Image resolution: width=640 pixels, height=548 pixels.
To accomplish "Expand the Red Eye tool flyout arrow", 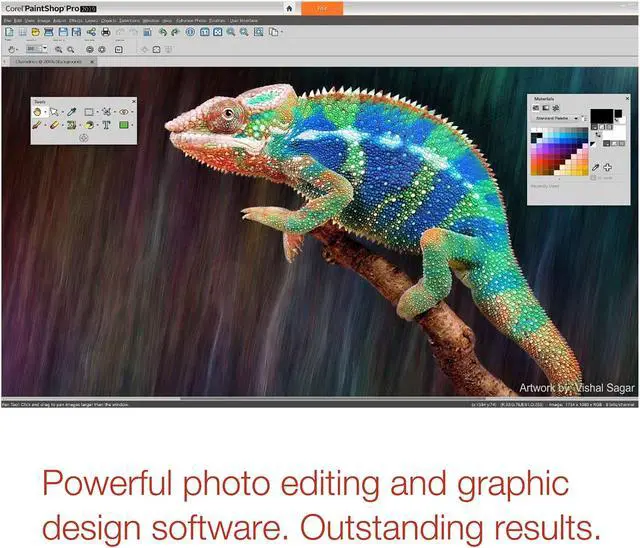I will 132,112.
